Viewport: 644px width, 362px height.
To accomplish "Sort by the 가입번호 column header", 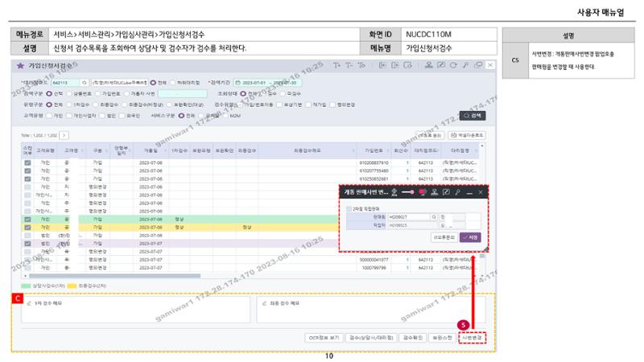I will (374, 150).
